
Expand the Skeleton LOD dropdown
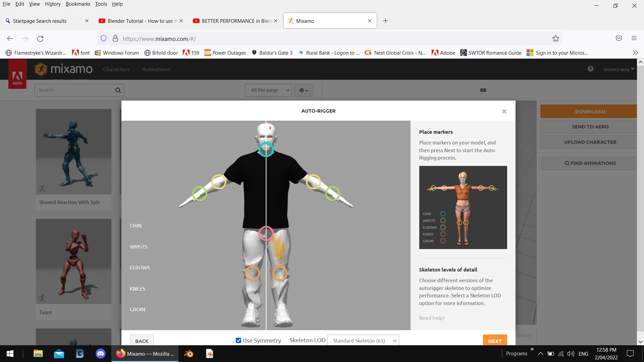click(363, 341)
